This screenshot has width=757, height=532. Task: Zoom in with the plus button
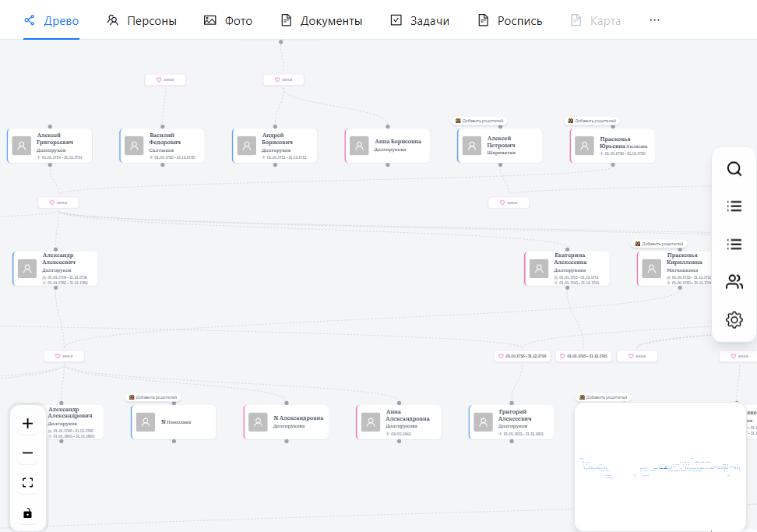click(28, 424)
